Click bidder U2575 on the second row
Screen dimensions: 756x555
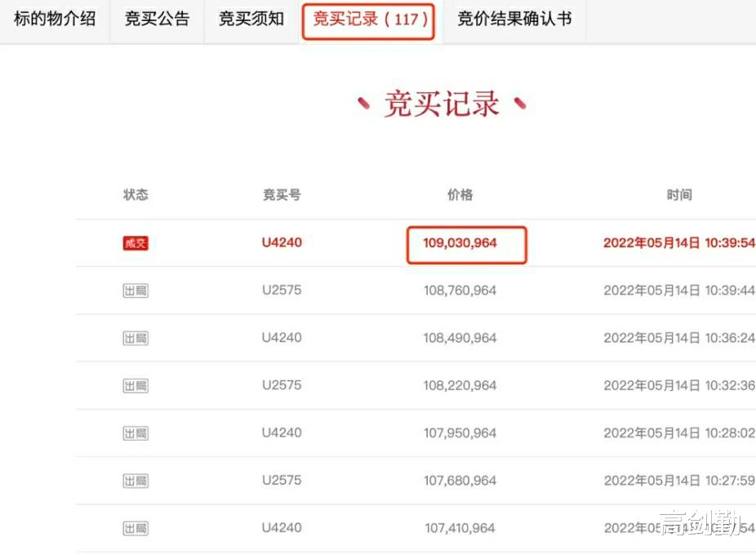(x=281, y=290)
